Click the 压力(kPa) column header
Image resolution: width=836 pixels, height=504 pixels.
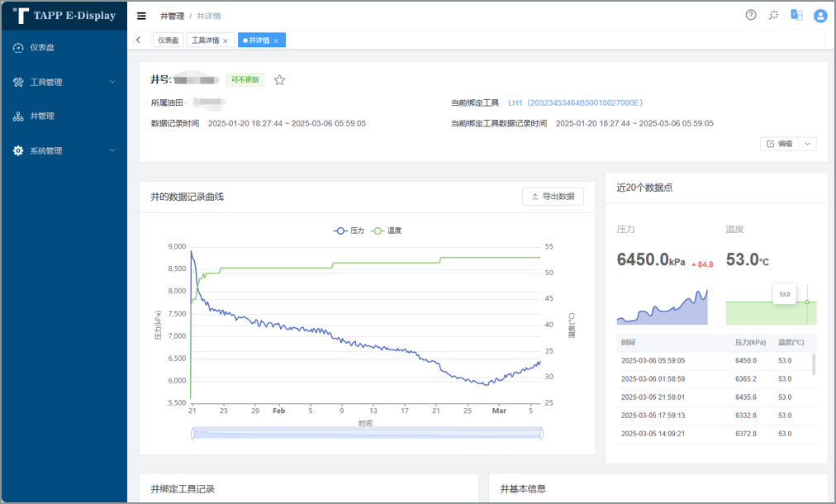coord(751,342)
